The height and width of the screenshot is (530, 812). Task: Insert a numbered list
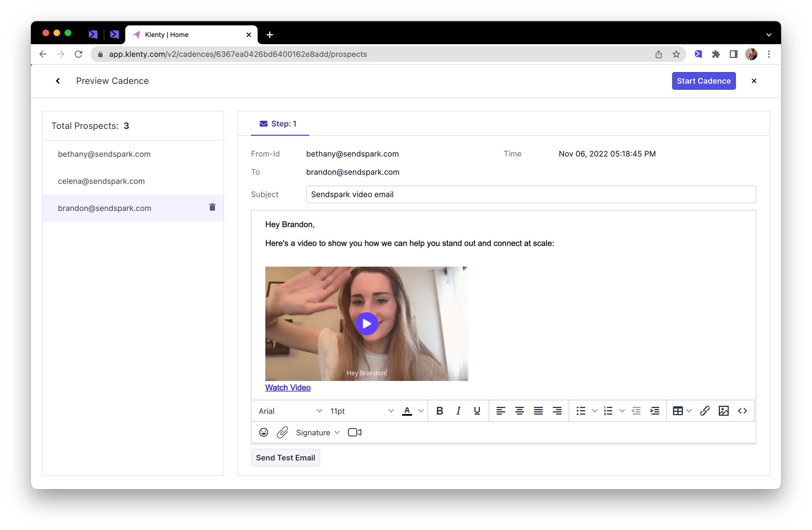[x=608, y=411]
